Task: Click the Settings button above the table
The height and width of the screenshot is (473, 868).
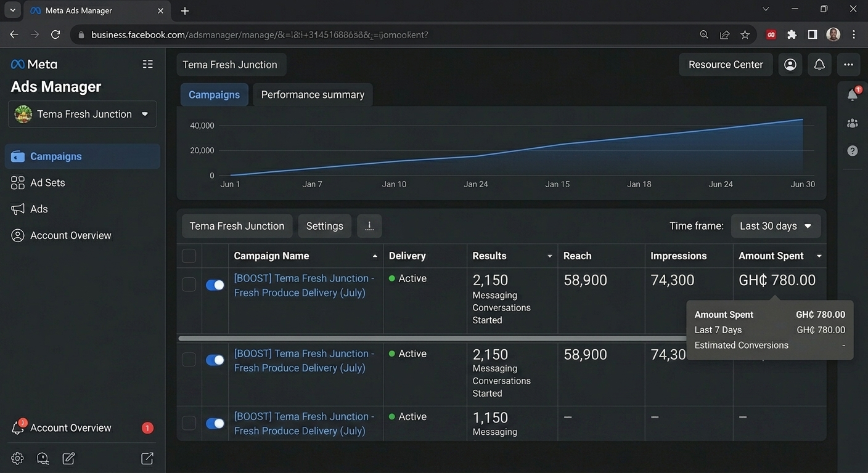Action: point(325,226)
